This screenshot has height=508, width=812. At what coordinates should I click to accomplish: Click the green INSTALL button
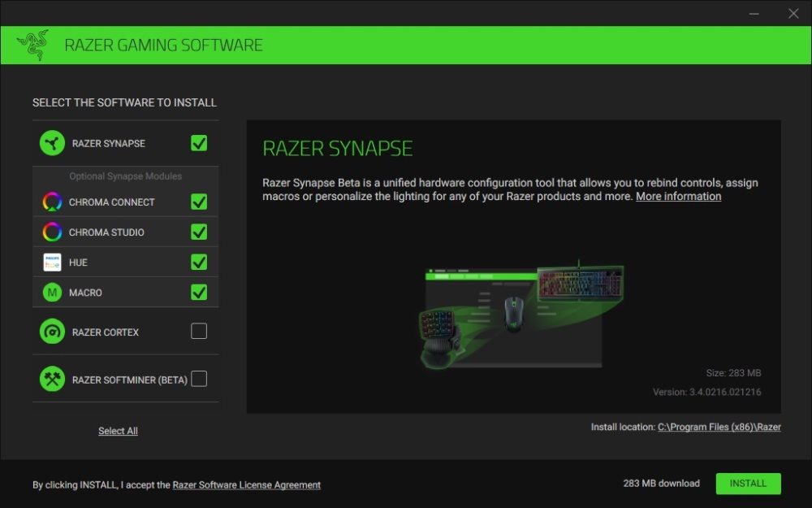(749, 484)
